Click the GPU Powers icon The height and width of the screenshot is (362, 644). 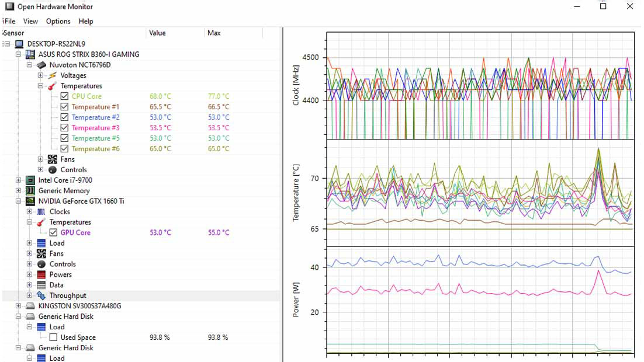click(x=41, y=275)
